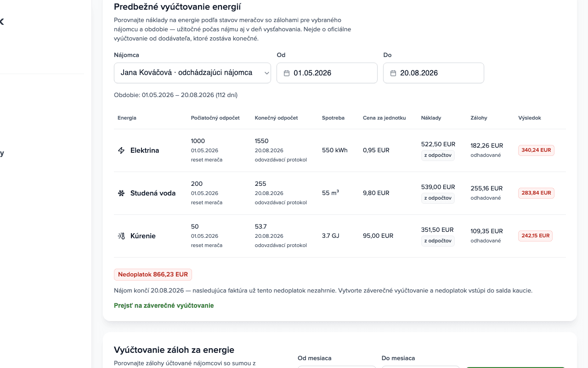Click the 522,50 EUR cost value
Image resolution: width=588 pixels, height=368 pixels.
point(438,144)
